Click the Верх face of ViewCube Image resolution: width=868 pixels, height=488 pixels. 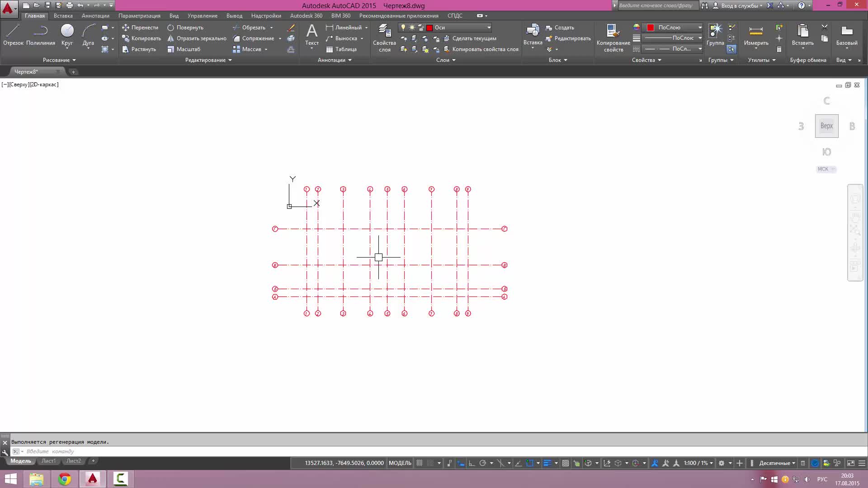click(x=826, y=126)
